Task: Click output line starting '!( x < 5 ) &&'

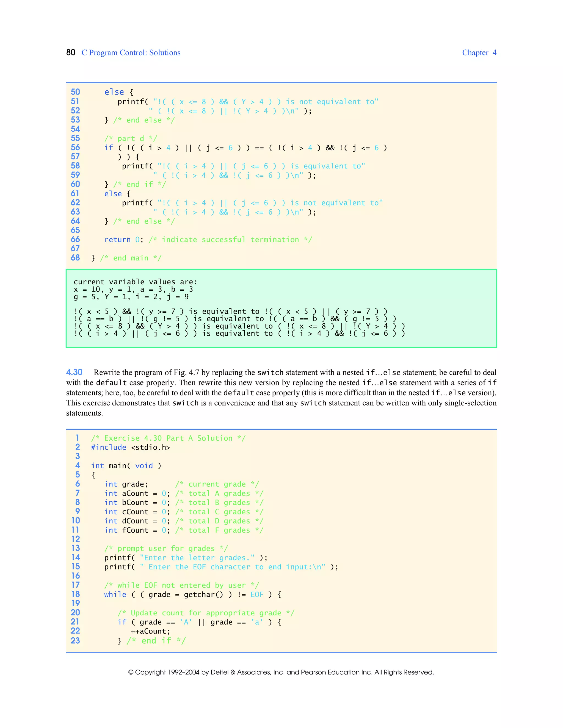Action: point(230,311)
